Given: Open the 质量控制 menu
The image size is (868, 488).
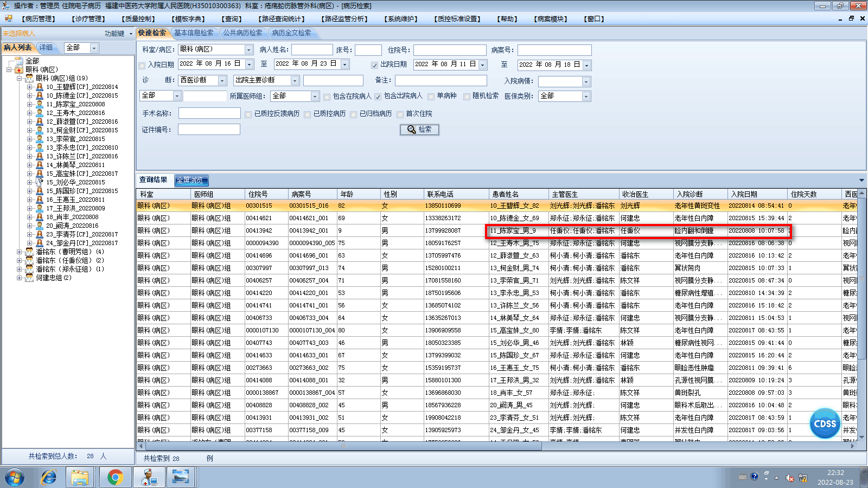Looking at the screenshot, I should click(138, 19).
